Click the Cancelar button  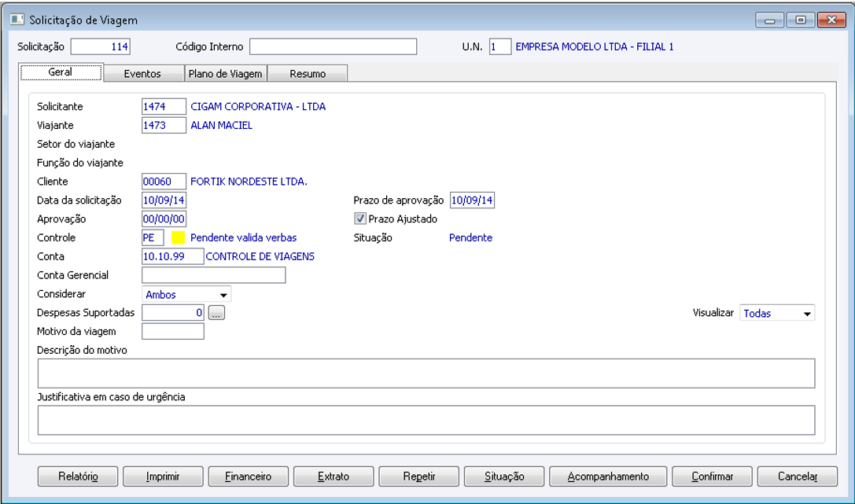798,476
